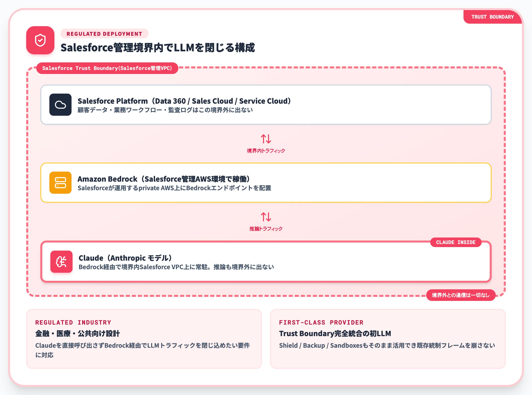The height and width of the screenshot is (395, 532).
Task: Click the Claude (Anthropic モデル) heading
Action: point(125,258)
